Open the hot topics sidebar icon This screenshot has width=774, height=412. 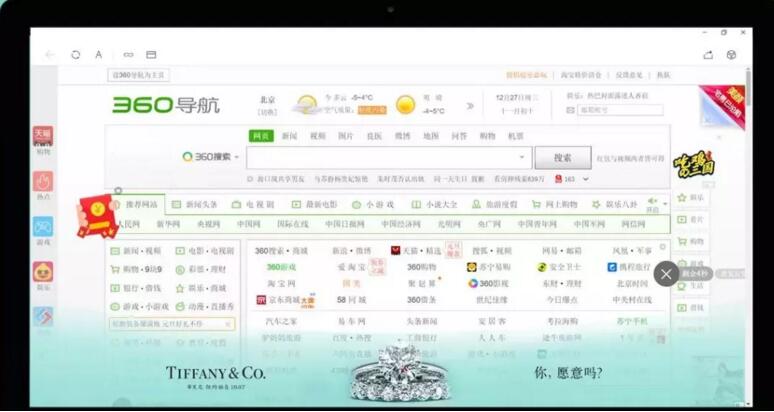(43, 182)
